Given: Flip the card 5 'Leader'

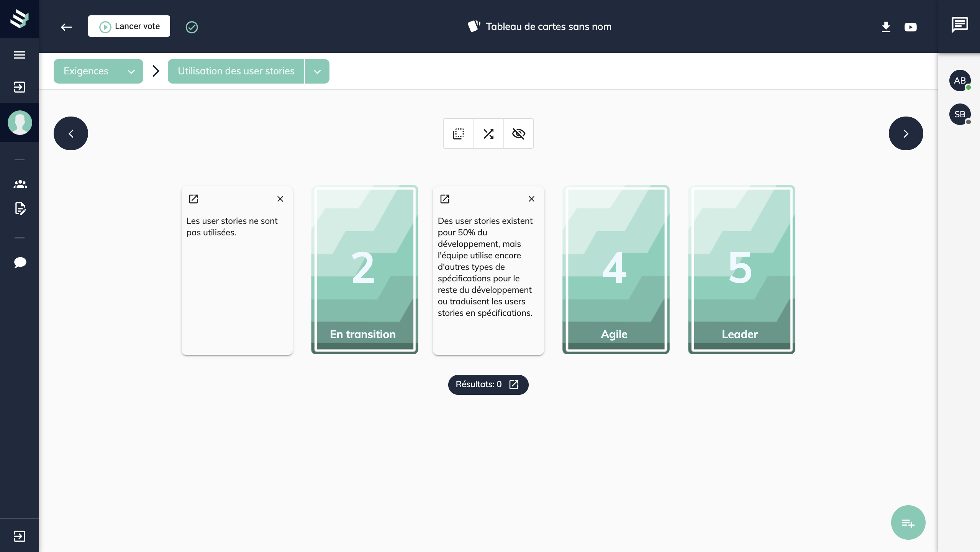Looking at the screenshot, I should coord(741,269).
